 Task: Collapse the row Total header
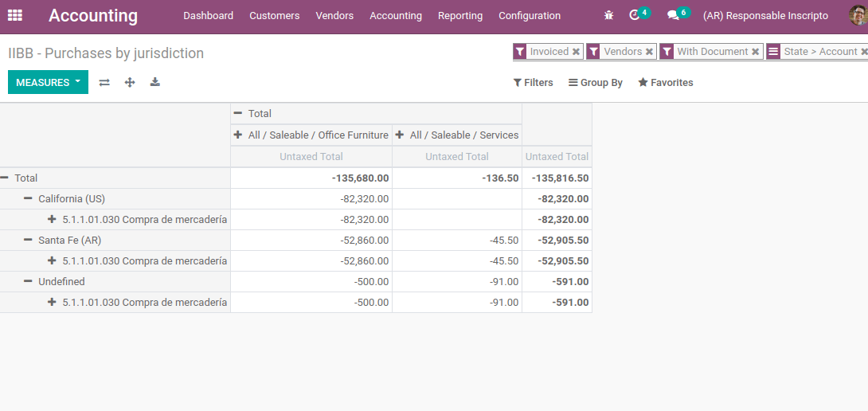[x=115, y=178]
